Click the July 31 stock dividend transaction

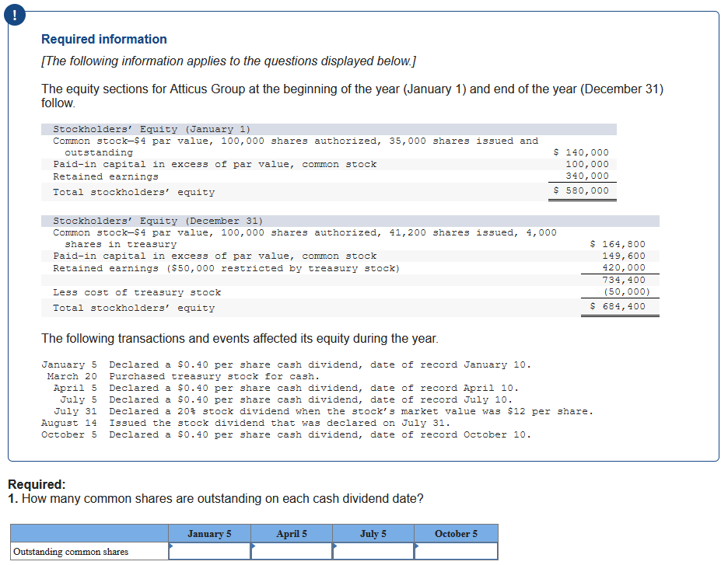[x=324, y=411]
